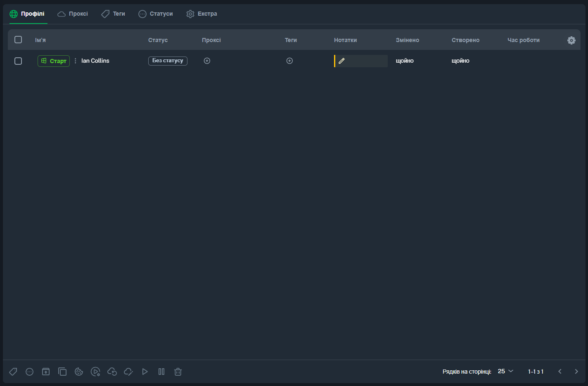Add a tag to Ian Collins profile
The height and width of the screenshot is (386, 588).
point(290,61)
